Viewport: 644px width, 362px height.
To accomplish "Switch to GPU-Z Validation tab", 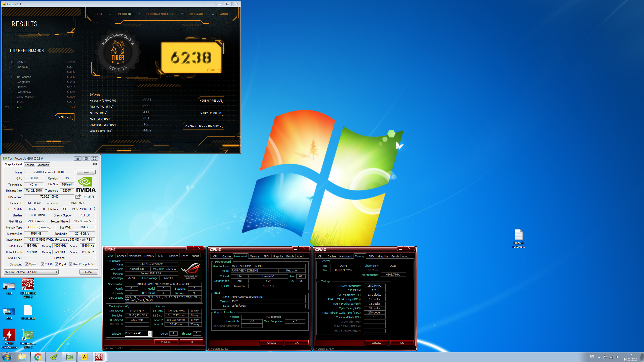I will 43,165.
